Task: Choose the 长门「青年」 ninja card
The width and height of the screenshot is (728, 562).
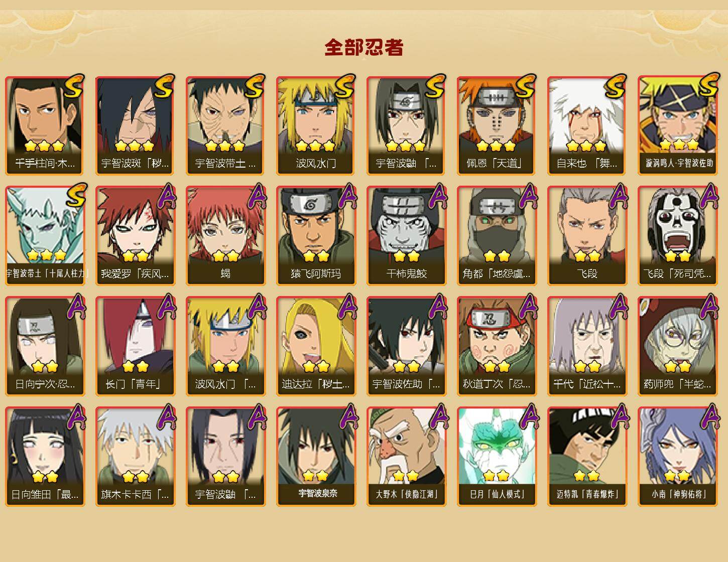Action: [x=135, y=346]
